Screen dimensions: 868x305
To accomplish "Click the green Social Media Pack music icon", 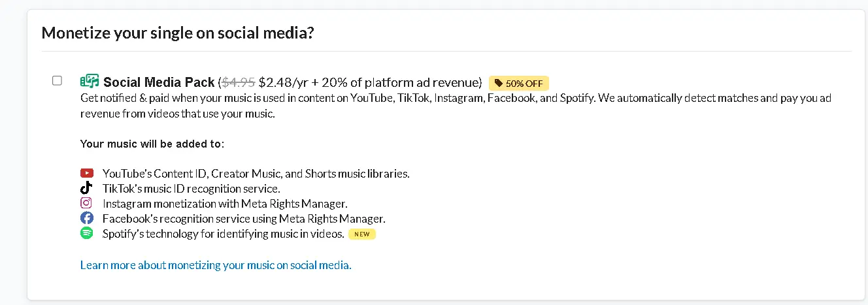I will [x=89, y=82].
